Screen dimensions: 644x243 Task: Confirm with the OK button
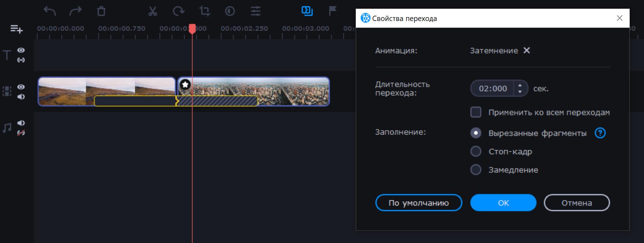point(503,203)
